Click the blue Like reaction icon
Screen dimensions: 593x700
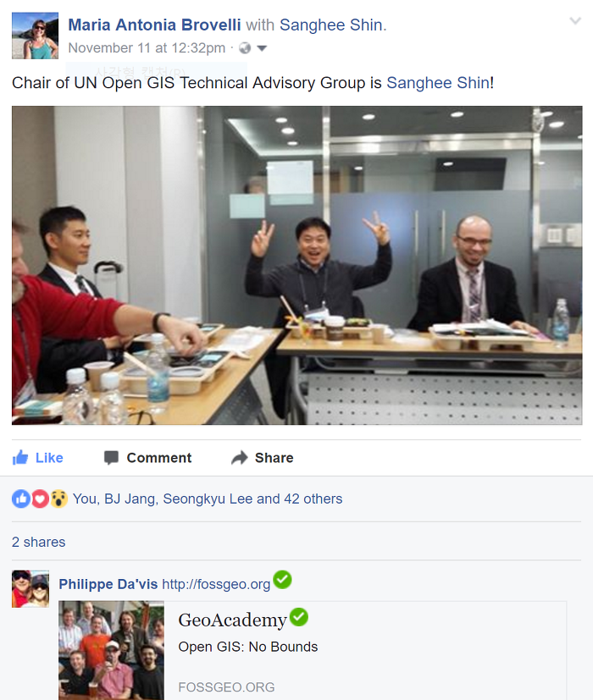point(21,499)
